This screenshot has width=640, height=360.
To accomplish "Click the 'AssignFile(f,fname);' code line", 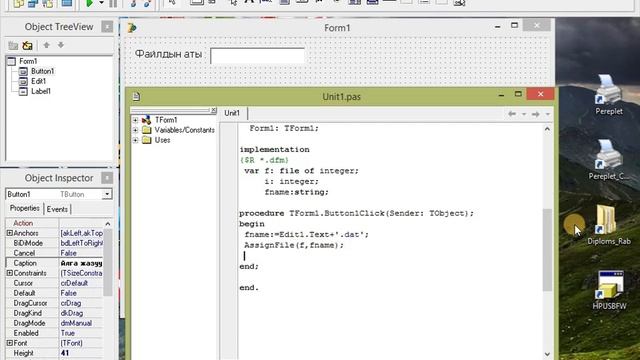I will [x=294, y=245].
